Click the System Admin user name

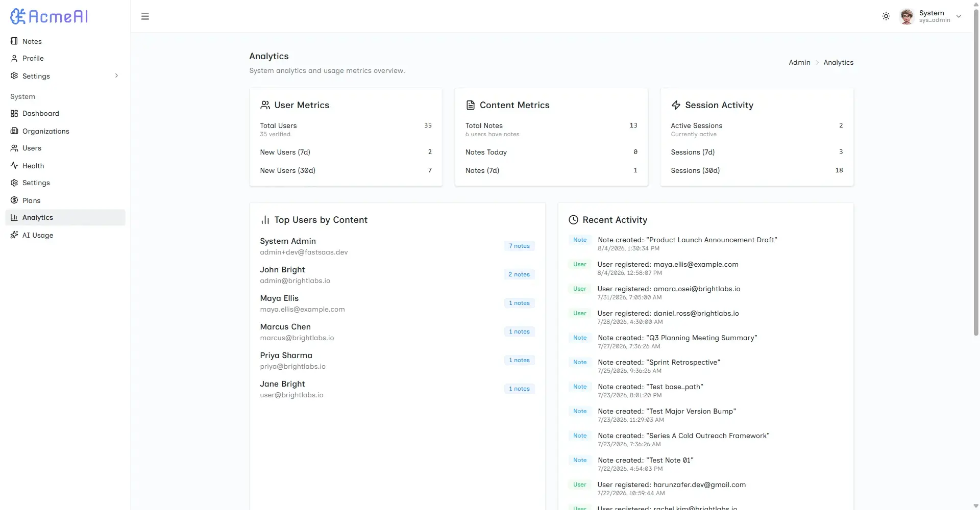click(x=288, y=241)
